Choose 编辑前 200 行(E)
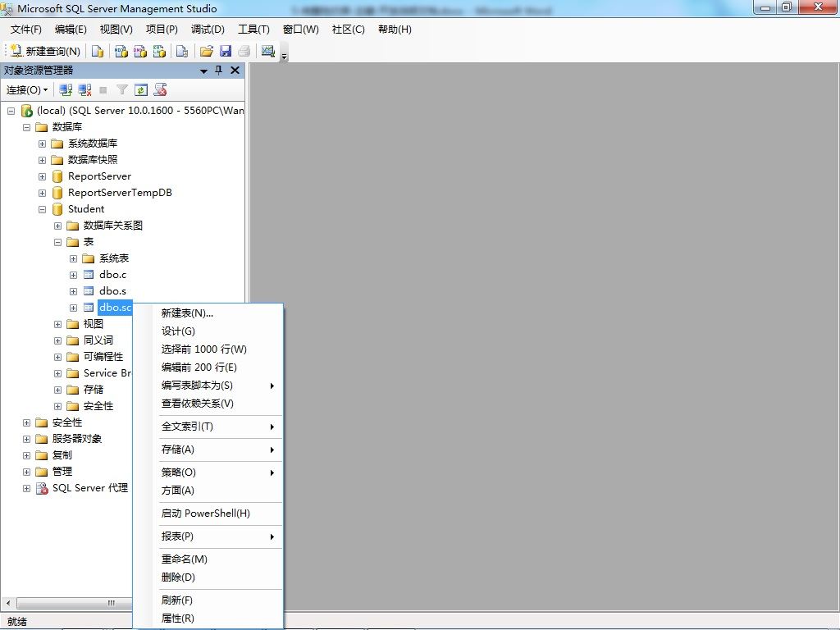The width and height of the screenshot is (840, 630). pyautogui.click(x=208, y=367)
